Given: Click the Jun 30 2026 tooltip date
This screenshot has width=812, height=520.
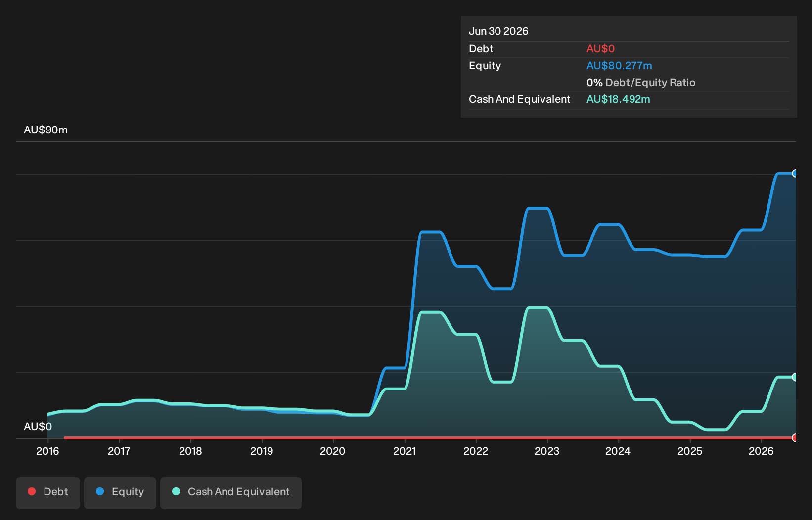Looking at the screenshot, I should pyautogui.click(x=498, y=31).
